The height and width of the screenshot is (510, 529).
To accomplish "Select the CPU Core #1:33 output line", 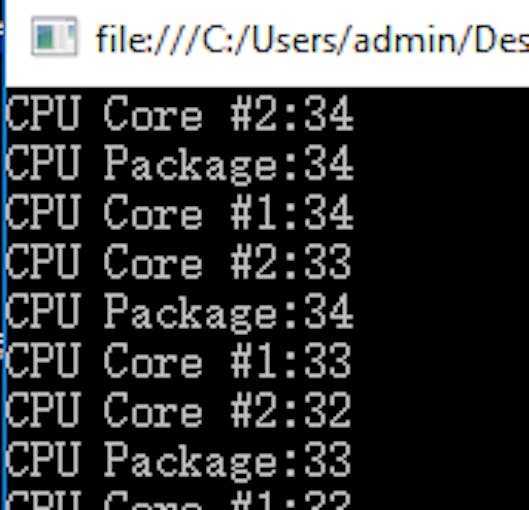I will 179,361.
